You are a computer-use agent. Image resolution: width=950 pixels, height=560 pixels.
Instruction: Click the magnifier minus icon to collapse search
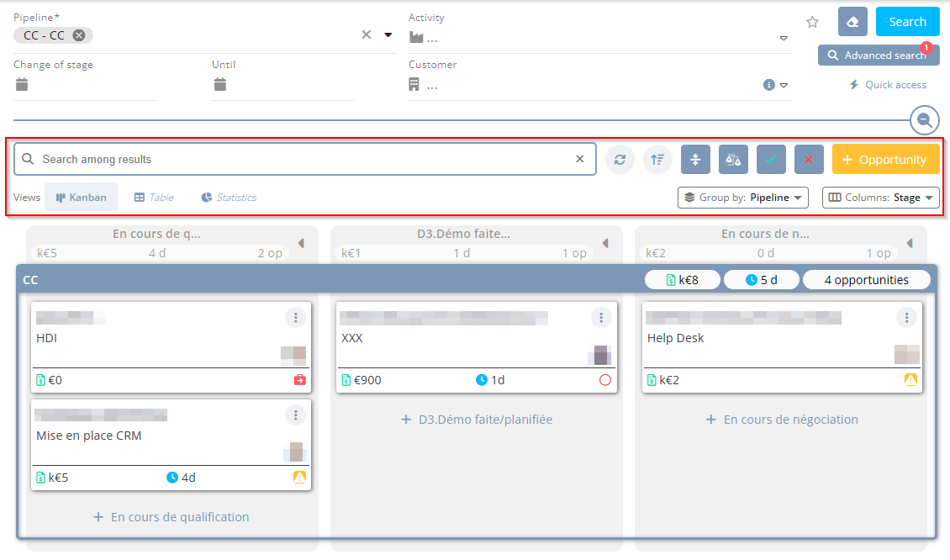[924, 120]
